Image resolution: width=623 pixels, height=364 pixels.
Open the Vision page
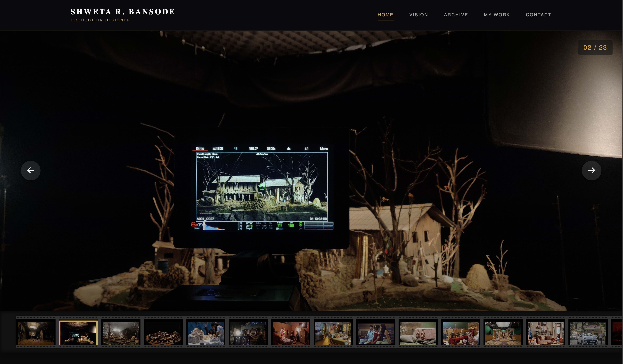pyautogui.click(x=418, y=15)
